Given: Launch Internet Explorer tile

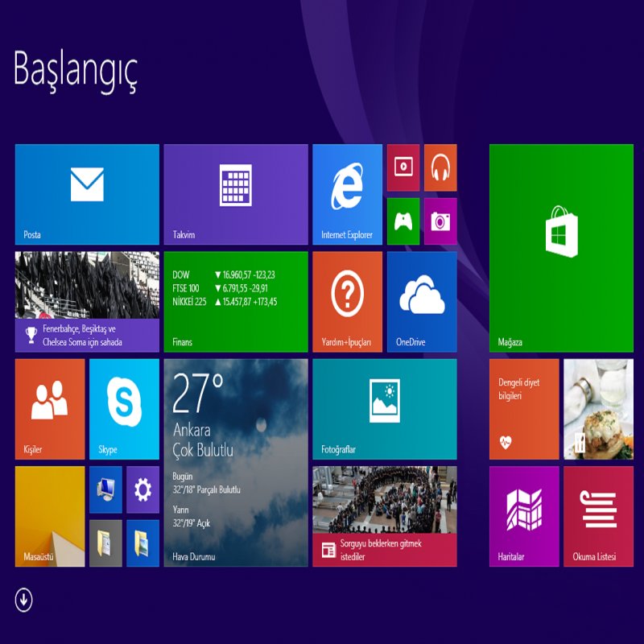Looking at the screenshot, I should coord(348,194).
